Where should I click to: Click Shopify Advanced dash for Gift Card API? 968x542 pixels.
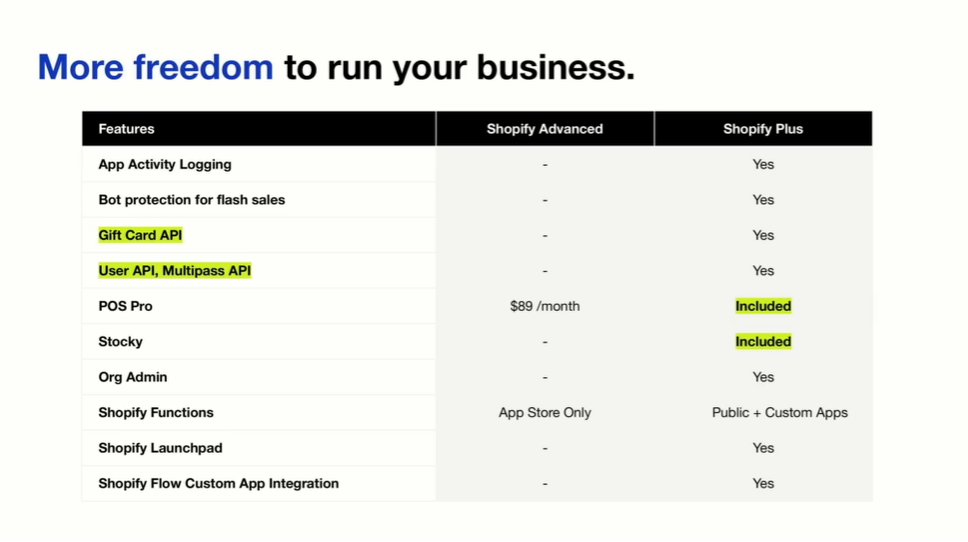(544, 236)
